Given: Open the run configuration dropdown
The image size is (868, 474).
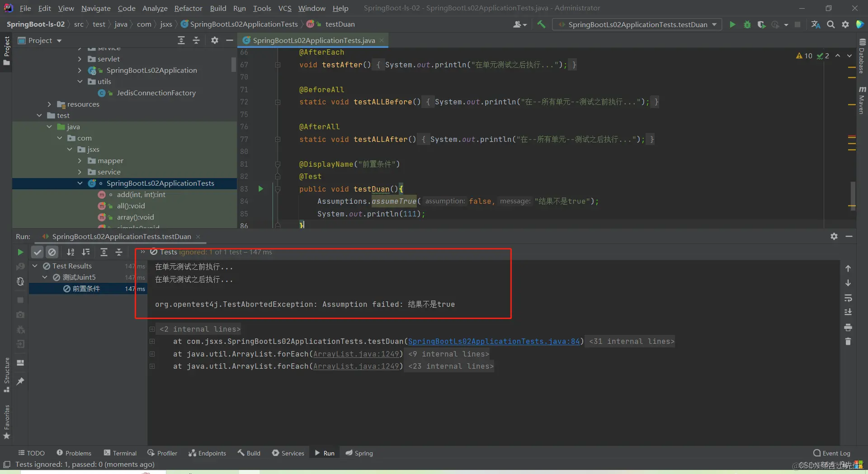Looking at the screenshot, I should 638,24.
